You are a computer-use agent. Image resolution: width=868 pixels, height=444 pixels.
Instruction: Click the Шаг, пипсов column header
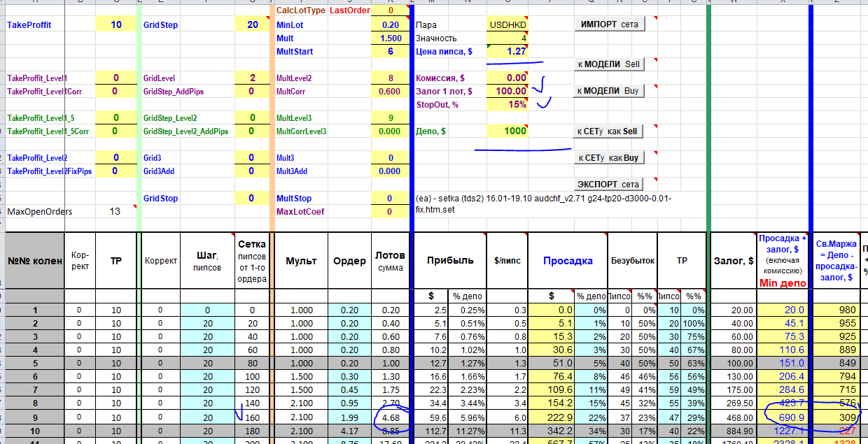point(207,261)
